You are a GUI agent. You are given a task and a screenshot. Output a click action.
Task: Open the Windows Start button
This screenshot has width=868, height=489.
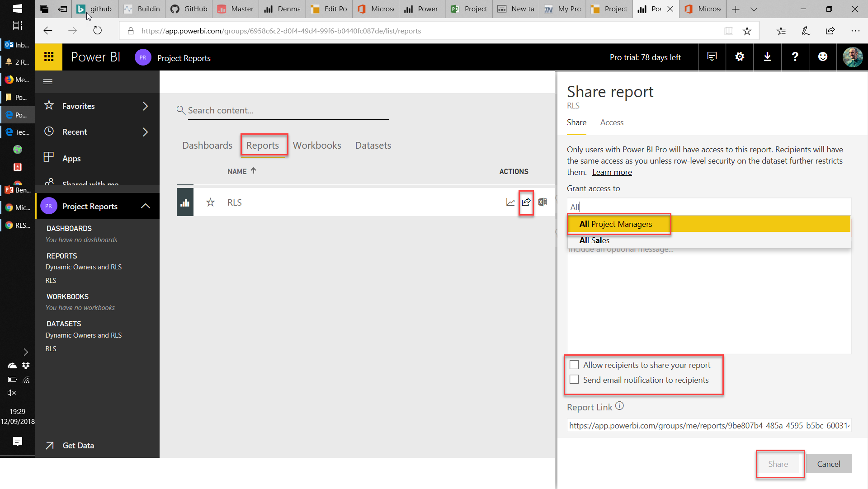point(18,9)
